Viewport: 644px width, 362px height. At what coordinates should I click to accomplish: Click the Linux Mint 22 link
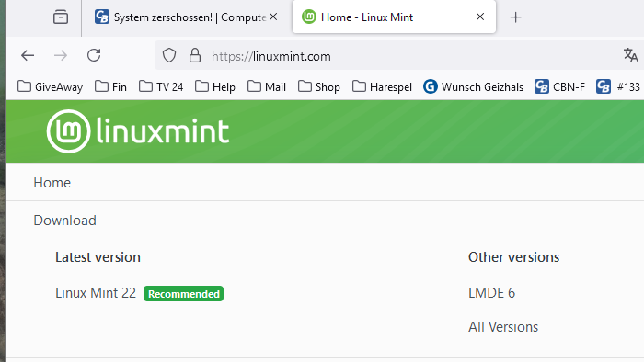point(96,293)
